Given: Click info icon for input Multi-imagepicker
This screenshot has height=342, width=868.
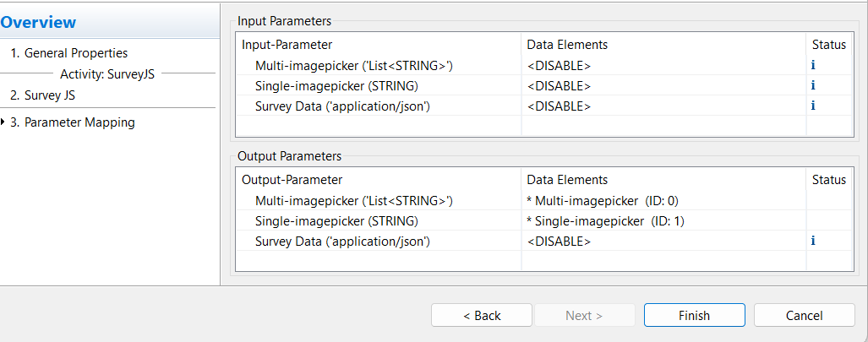Looking at the screenshot, I should (x=813, y=65).
